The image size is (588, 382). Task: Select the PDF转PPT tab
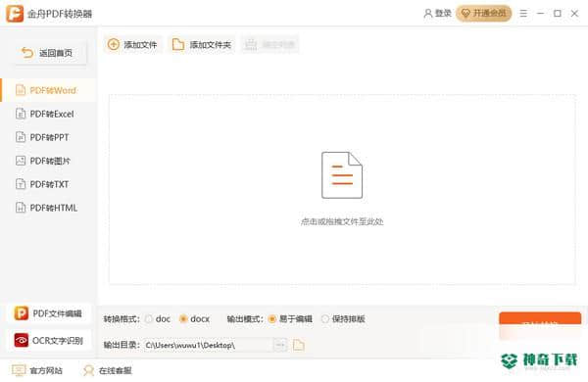tap(48, 137)
